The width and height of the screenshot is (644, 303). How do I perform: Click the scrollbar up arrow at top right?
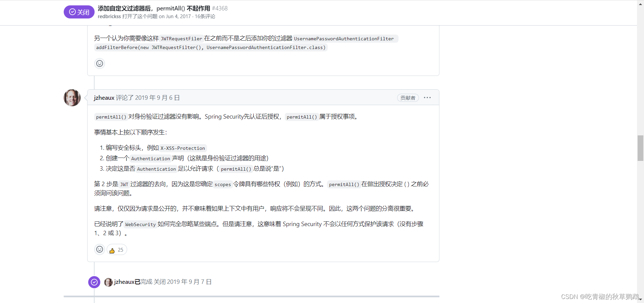(x=640, y=3)
